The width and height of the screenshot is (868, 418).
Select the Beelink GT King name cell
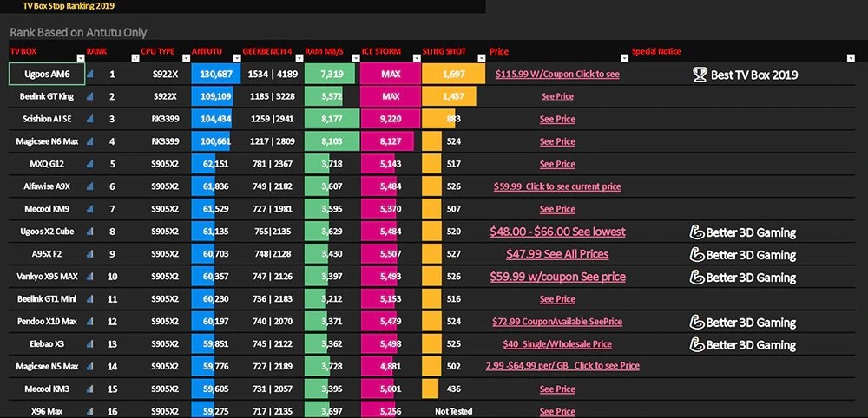pos(47,96)
